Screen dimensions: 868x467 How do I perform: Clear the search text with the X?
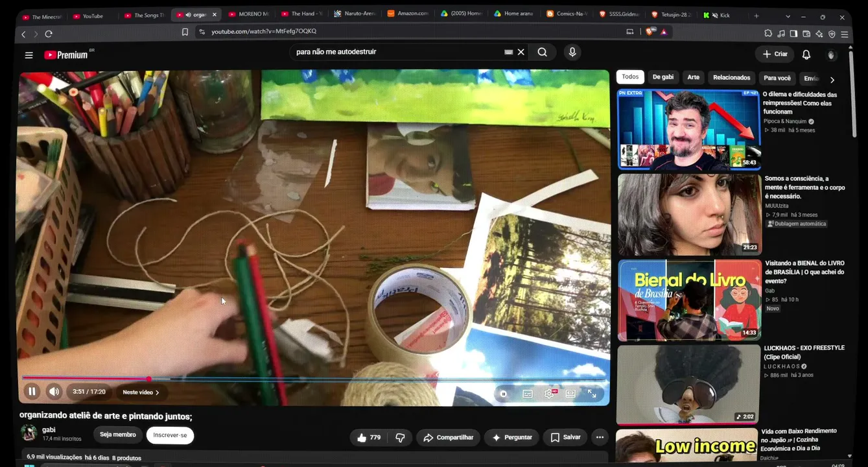(x=521, y=52)
